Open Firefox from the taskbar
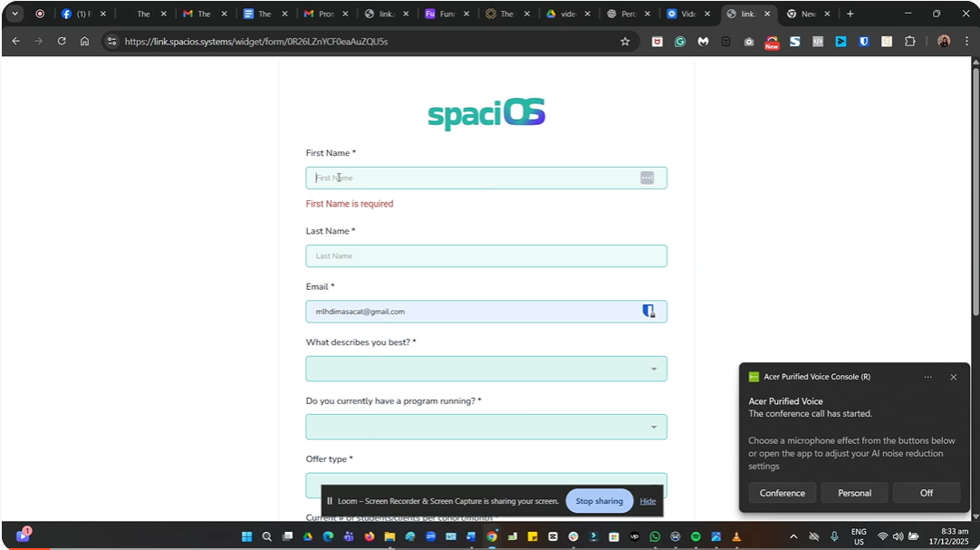The width and height of the screenshot is (980, 550). pyautogui.click(x=370, y=536)
